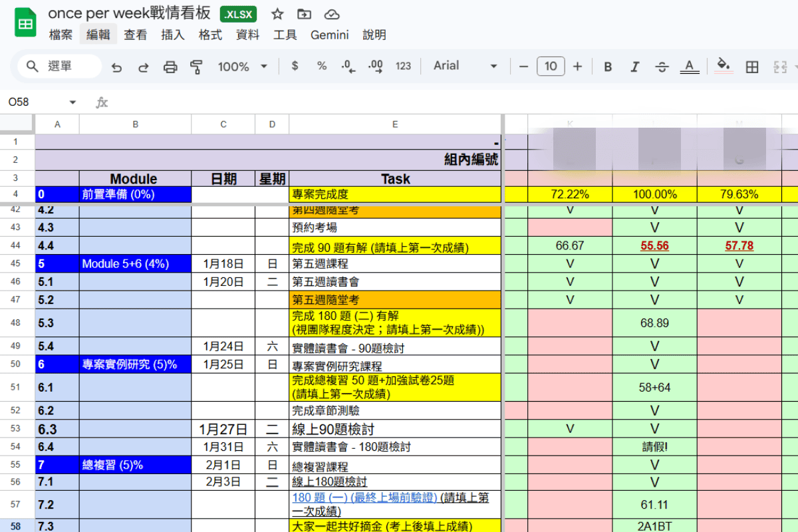Open the 123 number format menu
Image resolution: width=798 pixels, height=532 pixels.
point(403,66)
